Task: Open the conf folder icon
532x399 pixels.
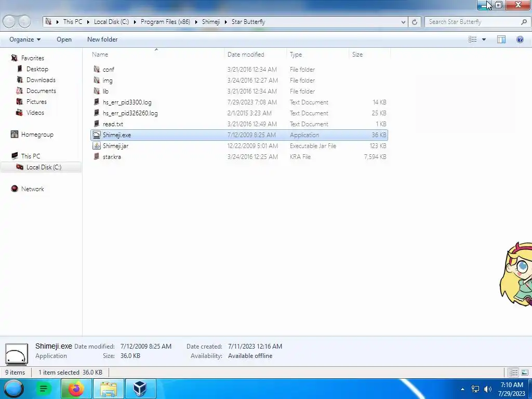Action: point(97,69)
